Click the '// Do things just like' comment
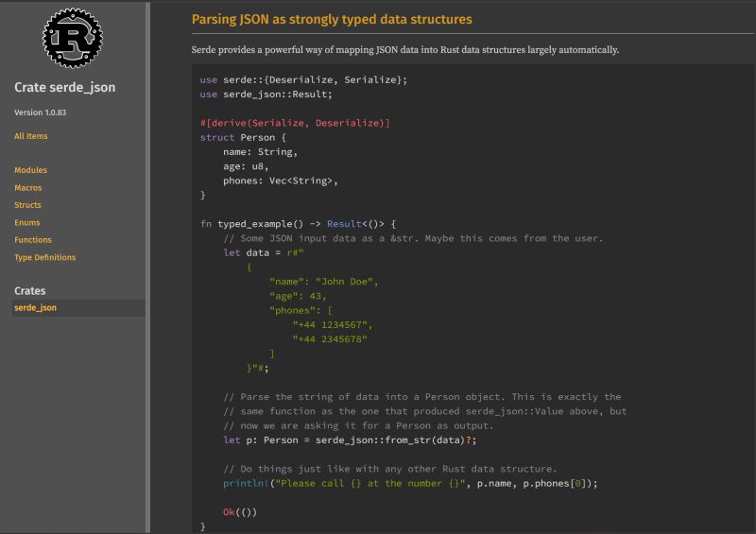The height and width of the screenshot is (534, 756). click(x=389, y=469)
